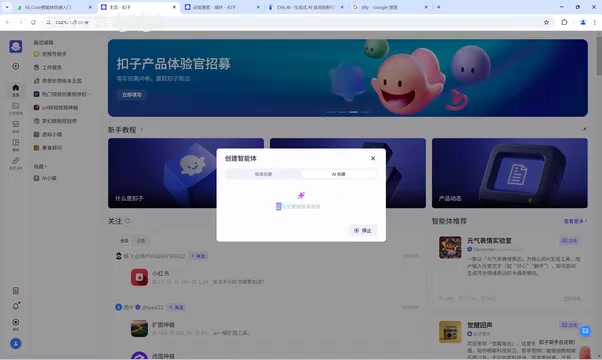Click the 停止 stop button

point(363,230)
